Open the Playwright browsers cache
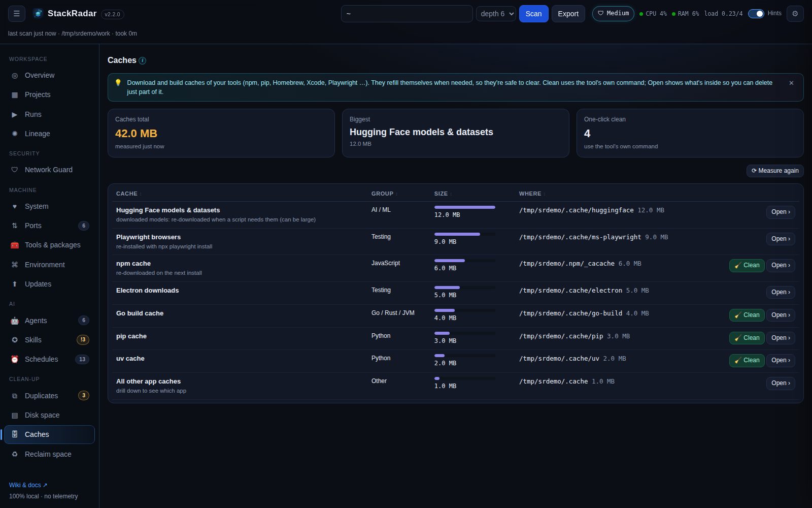Viewport: 812px width, 508px height. pos(781,239)
